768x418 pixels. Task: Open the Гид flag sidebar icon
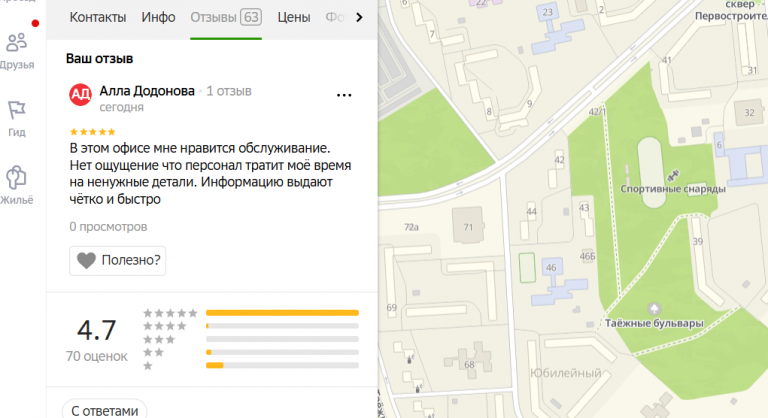tap(17, 119)
